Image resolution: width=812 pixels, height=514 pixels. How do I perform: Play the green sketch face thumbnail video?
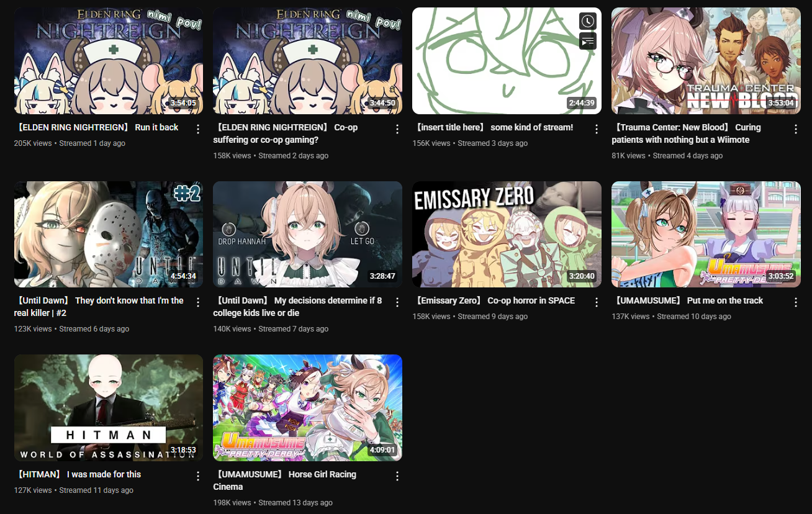coord(507,61)
